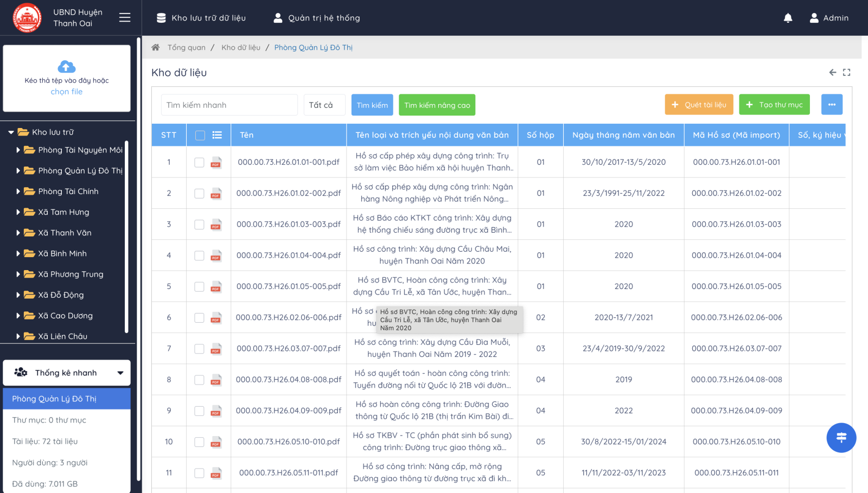
Task: Click PDF icon for 000.00.73.H26.01.03-003.pdf
Action: [216, 224]
